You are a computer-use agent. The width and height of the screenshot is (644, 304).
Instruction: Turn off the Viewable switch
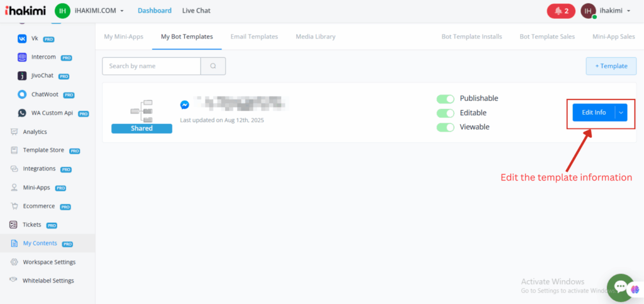tap(445, 127)
